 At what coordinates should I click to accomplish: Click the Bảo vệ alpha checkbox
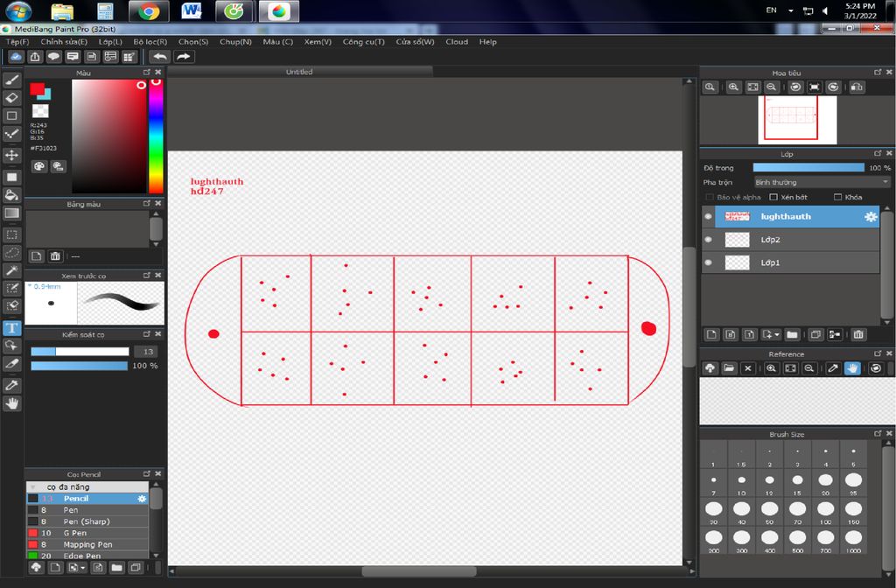click(x=710, y=197)
